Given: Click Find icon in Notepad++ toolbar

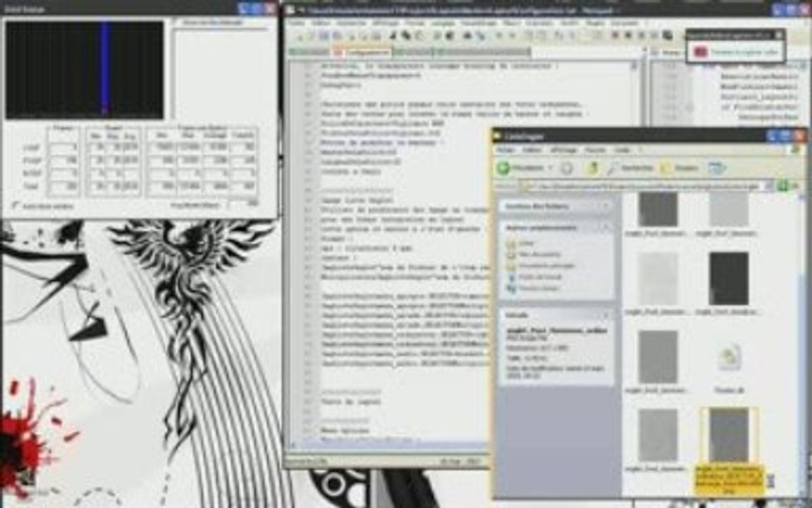Looking at the screenshot, I should point(467,35).
